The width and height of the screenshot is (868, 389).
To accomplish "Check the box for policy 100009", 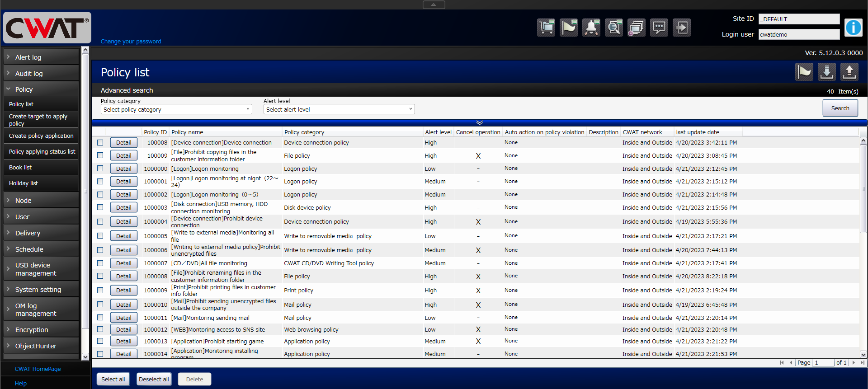I will pos(100,155).
